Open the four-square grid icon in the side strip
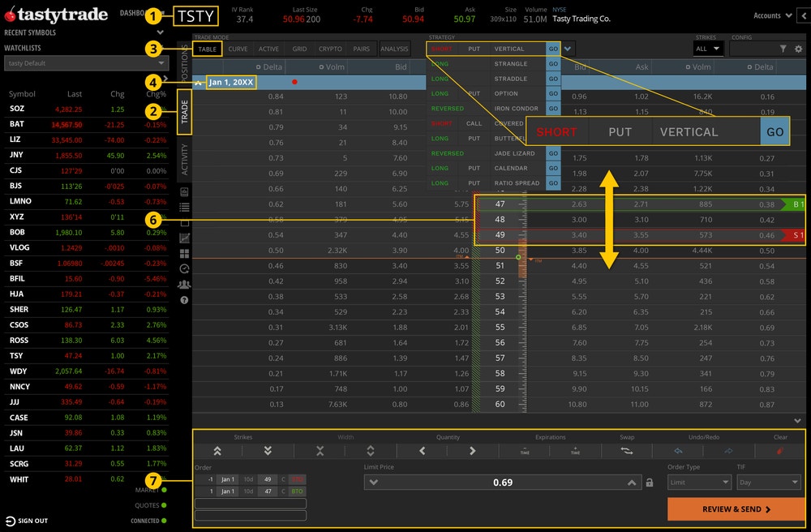The width and height of the screenshot is (811, 532). click(184, 253)
